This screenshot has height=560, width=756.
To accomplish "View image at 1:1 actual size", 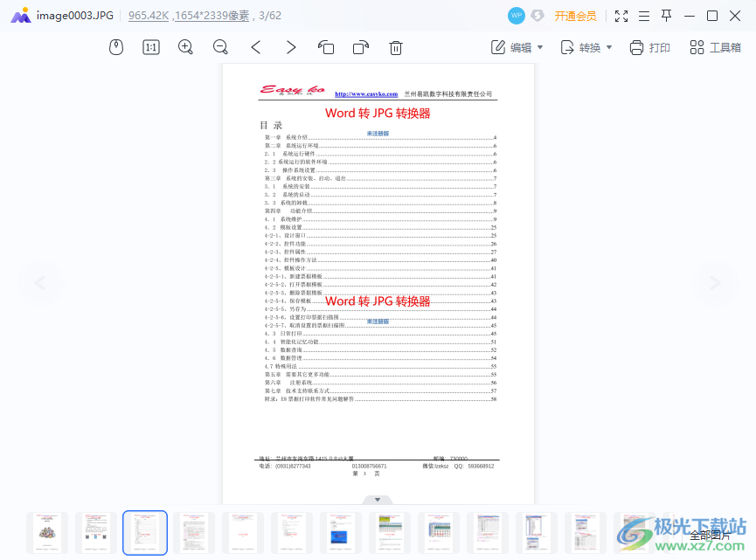I will (150, 47).
